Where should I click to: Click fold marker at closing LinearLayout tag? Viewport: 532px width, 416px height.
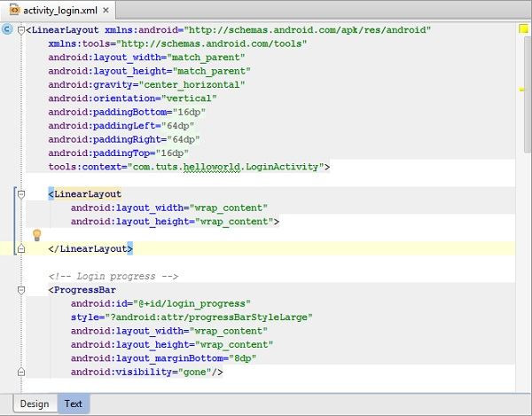pos(20,249)
